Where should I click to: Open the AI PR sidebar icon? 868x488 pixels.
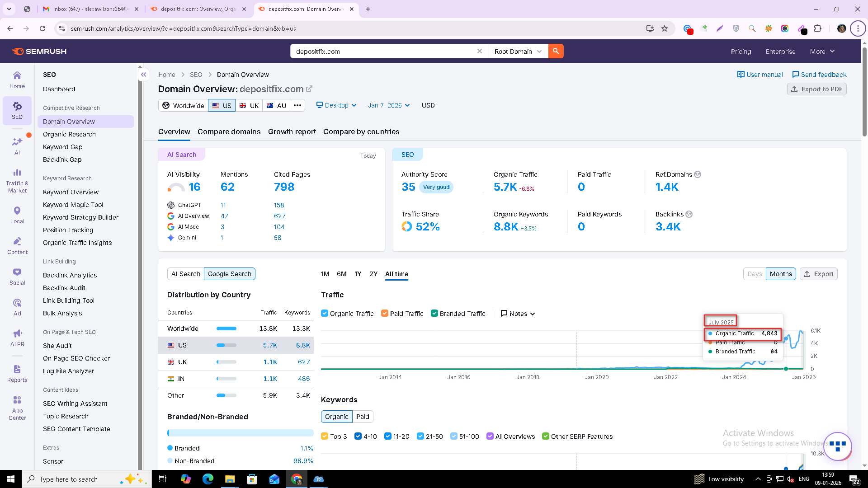17,338
